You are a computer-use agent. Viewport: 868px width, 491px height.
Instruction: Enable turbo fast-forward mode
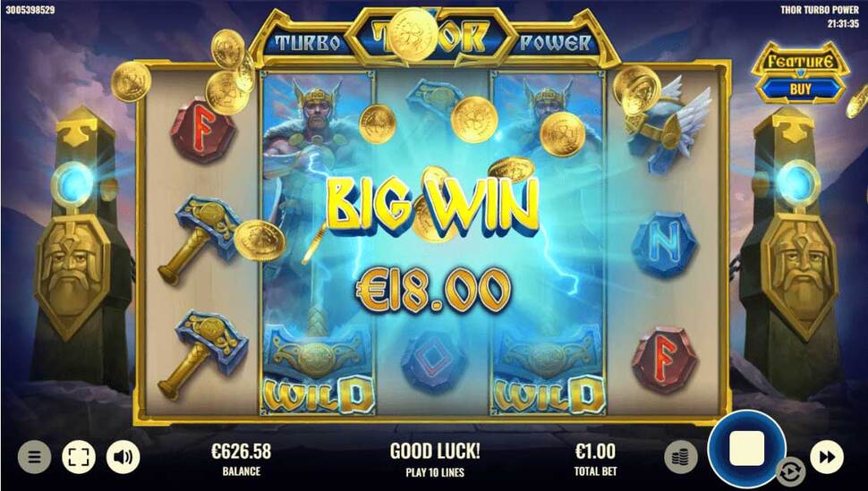(x=827, y=457)
